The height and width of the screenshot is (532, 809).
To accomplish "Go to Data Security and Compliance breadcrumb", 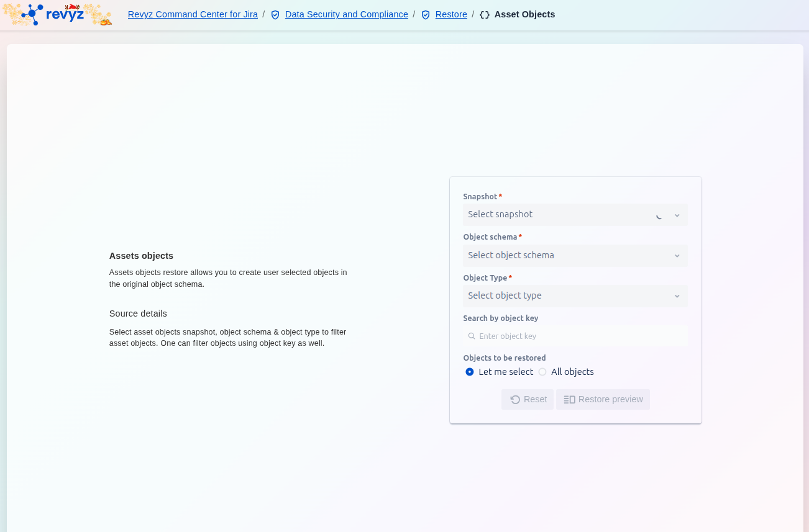I will point(346,14).
